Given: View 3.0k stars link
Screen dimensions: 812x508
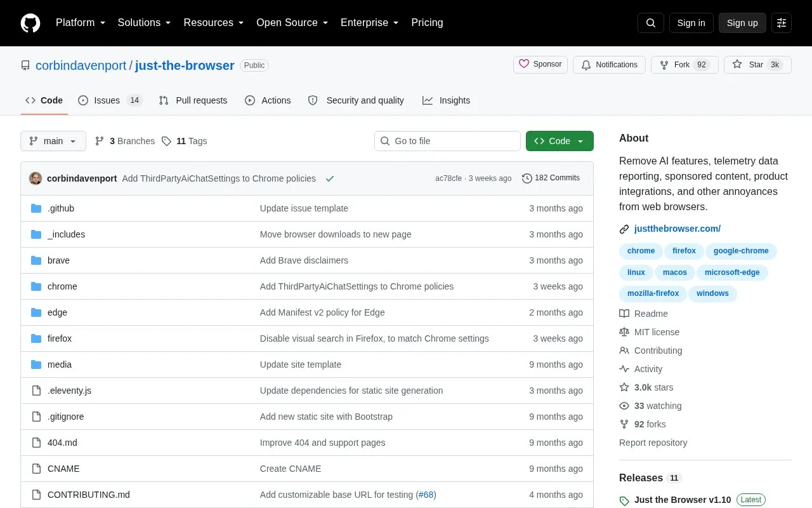Looking at the screenshot, I should click(646, 387).
